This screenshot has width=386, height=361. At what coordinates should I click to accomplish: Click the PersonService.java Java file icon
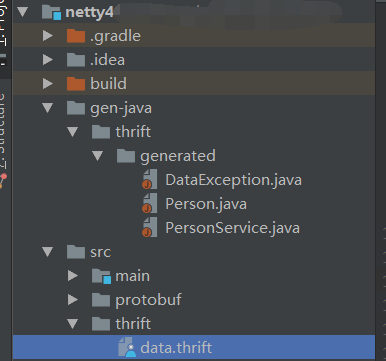pyautogui.click(x=150, y=228)
